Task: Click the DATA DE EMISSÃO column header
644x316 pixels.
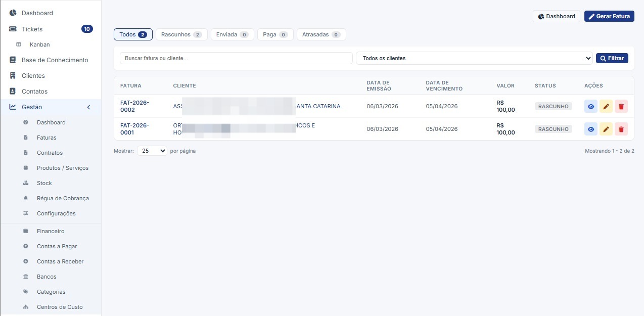Action: coord(379,85)
